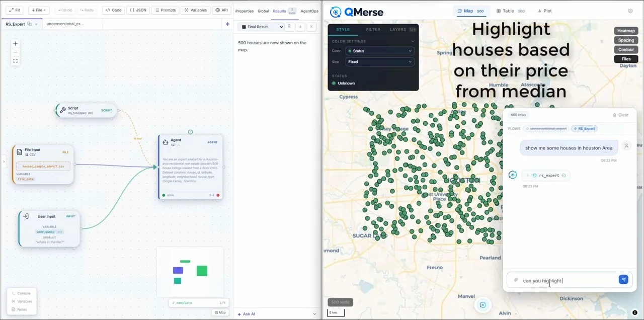Screen dimensions: 644x320
Task: Open the Filter tab in style panel
Action: (373, 30)
